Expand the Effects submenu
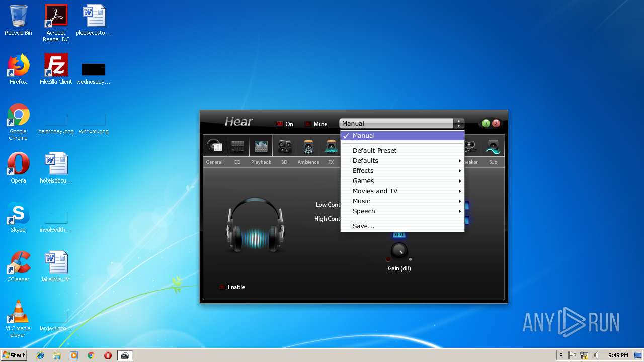Screen dimensions: 644x362 pos(402,171)
